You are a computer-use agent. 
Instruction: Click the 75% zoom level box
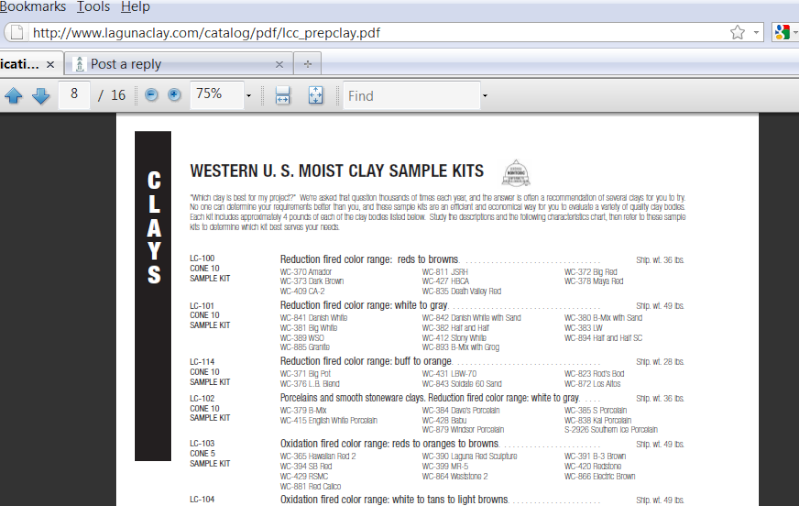click(x=217, y=95)
